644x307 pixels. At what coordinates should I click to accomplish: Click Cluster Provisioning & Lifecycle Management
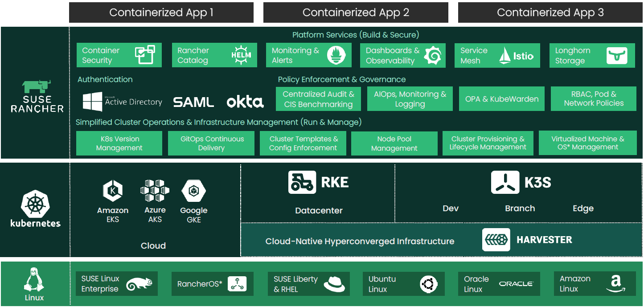488,143
